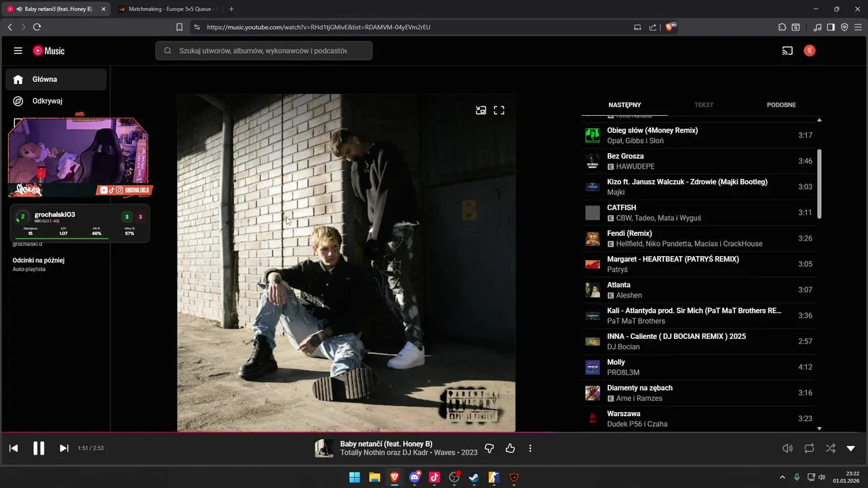Open miniplayer from the album art overlay

click(481, 110)
